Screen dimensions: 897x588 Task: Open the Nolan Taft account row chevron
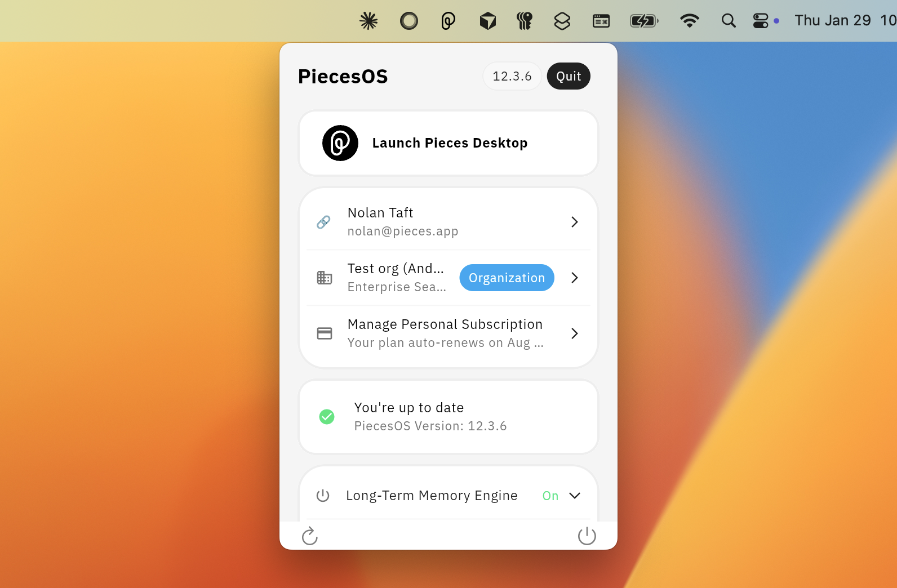point(575,222)
